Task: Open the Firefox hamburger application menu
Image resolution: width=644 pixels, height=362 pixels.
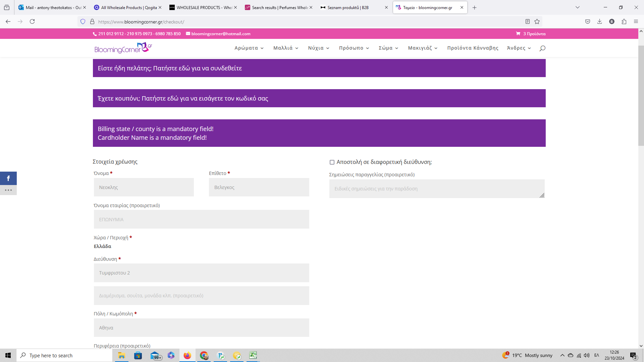Action: pos(636,21)
